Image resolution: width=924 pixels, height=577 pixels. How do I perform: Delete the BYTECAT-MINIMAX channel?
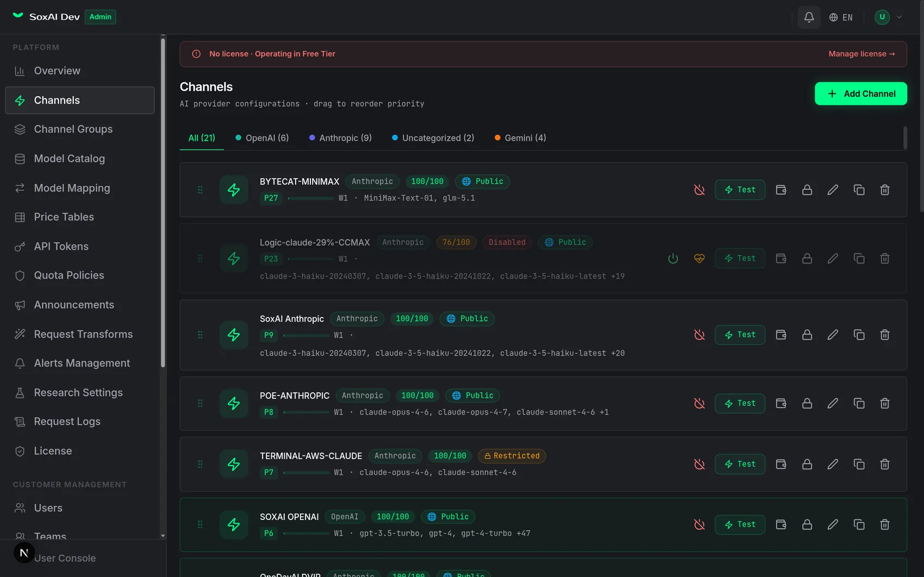[x=885, y=190]
